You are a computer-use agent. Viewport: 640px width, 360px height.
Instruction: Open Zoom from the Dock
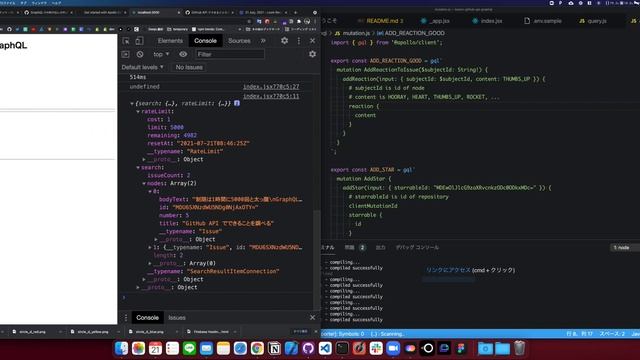click(393, 348)
